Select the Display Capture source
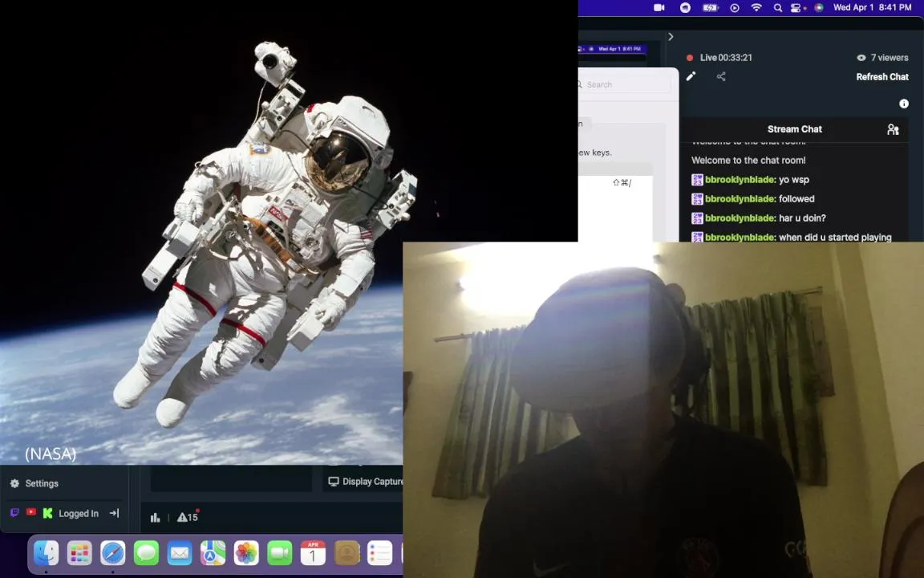Viewport: 924px width, 578px height. [x=366, y=482]
